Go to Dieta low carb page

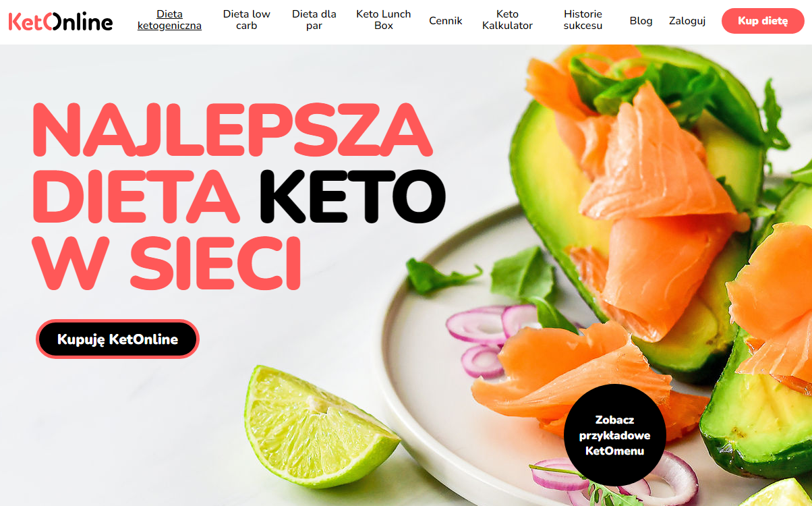pyautogui.click(x=247, y=20)
